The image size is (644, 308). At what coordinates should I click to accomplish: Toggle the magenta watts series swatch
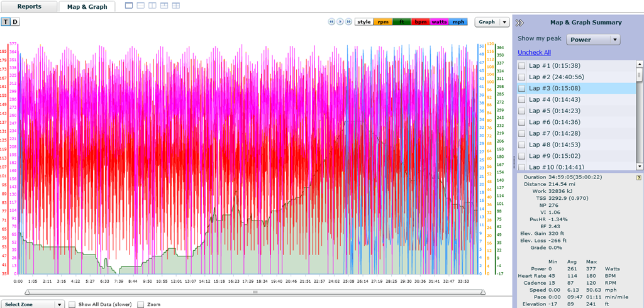click(x=440, y=22)
